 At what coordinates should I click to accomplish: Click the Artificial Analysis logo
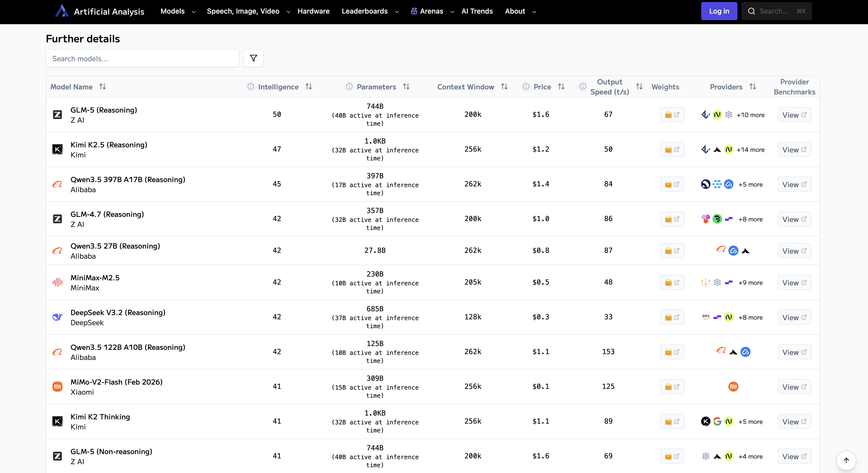tap(62, 11)
